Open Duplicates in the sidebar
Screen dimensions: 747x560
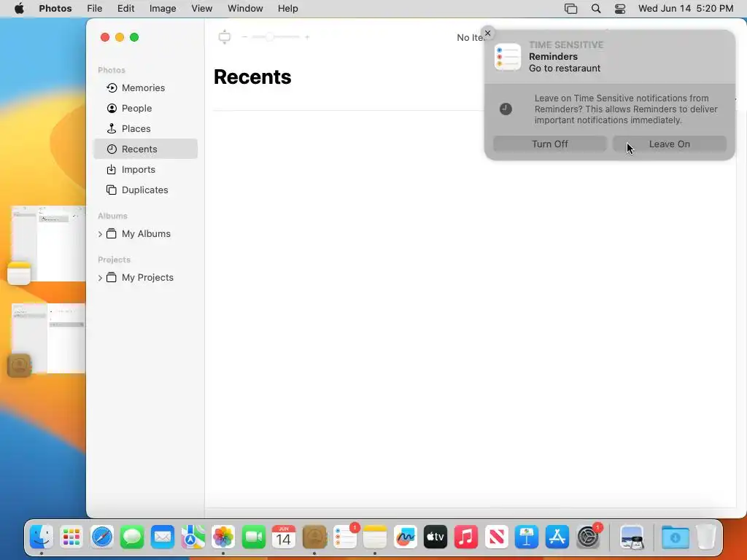(146, 190)
